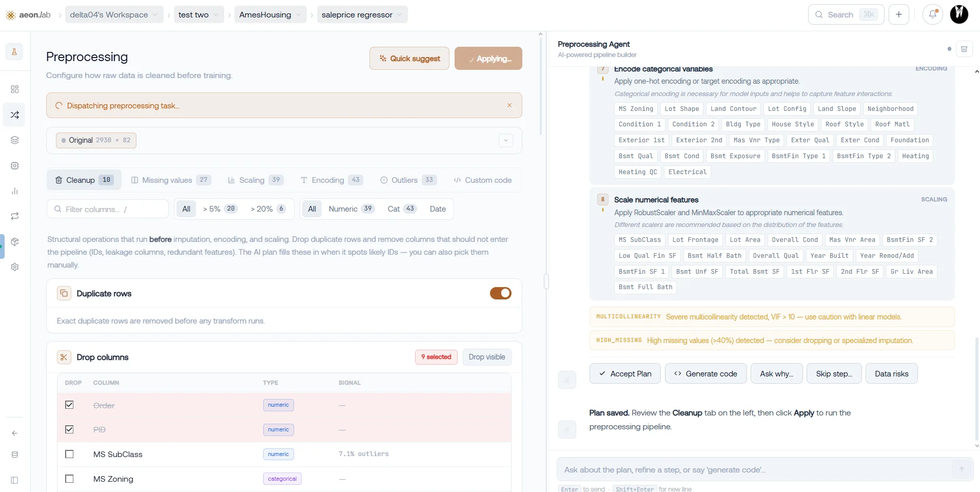Viewport: 980px width, 492px height.
Task: Switch to the Missing values tab
Action: pyautogui.click(x=170, y=180)
